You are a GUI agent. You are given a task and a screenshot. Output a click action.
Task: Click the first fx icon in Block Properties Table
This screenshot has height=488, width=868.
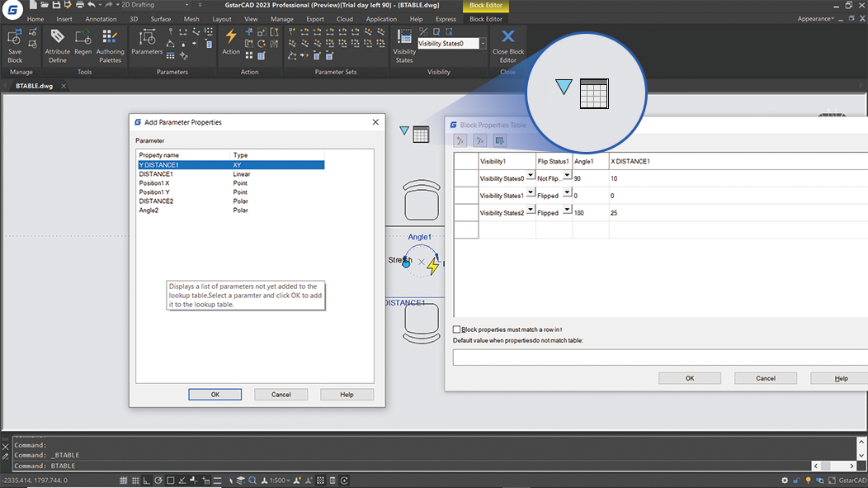(x=460, y=140)
